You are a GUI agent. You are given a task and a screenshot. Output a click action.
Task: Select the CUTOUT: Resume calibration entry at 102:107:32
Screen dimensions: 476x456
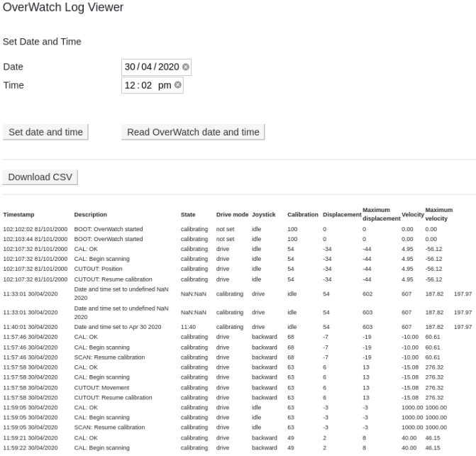[x=113, y=279]
